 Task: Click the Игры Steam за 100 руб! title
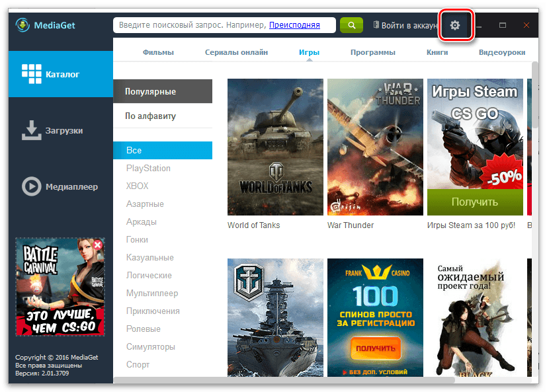[471, 225]
